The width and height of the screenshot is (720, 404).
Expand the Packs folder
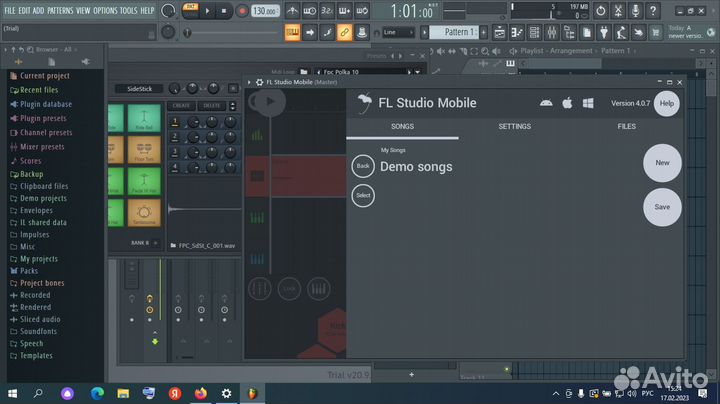28,271
